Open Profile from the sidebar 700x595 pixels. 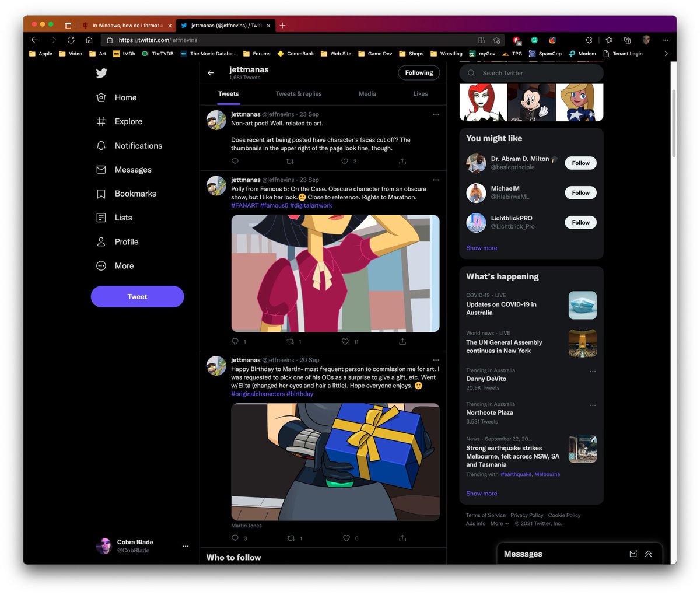click(117, 242)
